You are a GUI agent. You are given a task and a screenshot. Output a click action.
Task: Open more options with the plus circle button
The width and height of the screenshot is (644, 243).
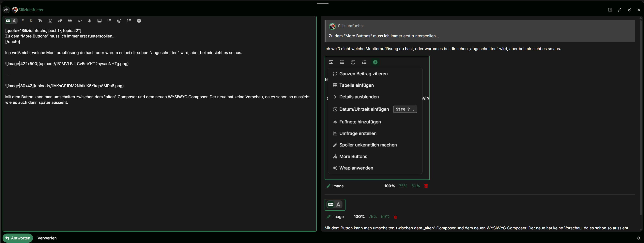click(139, 21)
